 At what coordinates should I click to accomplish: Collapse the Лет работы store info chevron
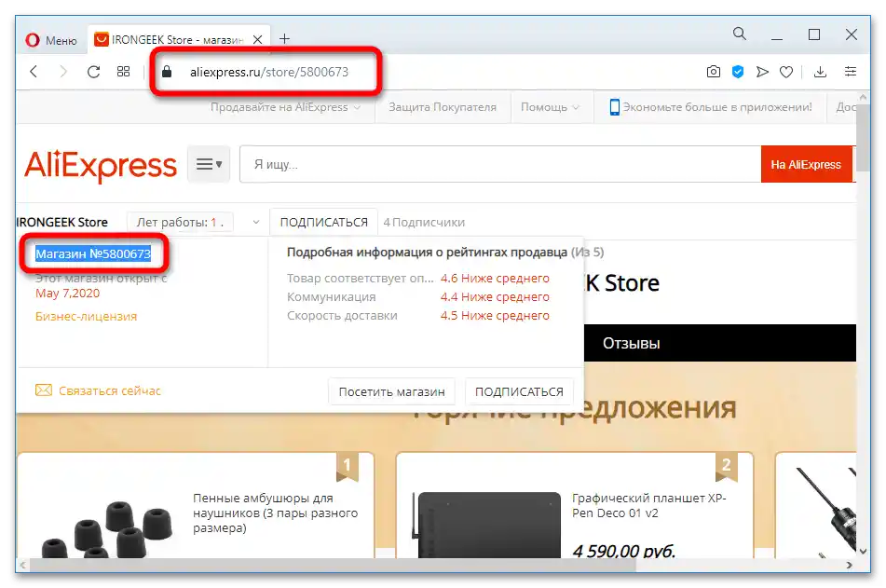point(256,222)
